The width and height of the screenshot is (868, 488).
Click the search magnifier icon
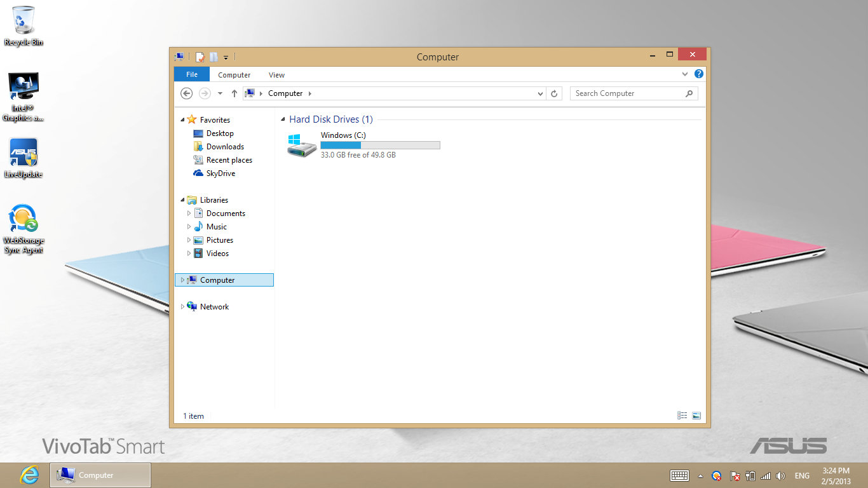(689, 93)
